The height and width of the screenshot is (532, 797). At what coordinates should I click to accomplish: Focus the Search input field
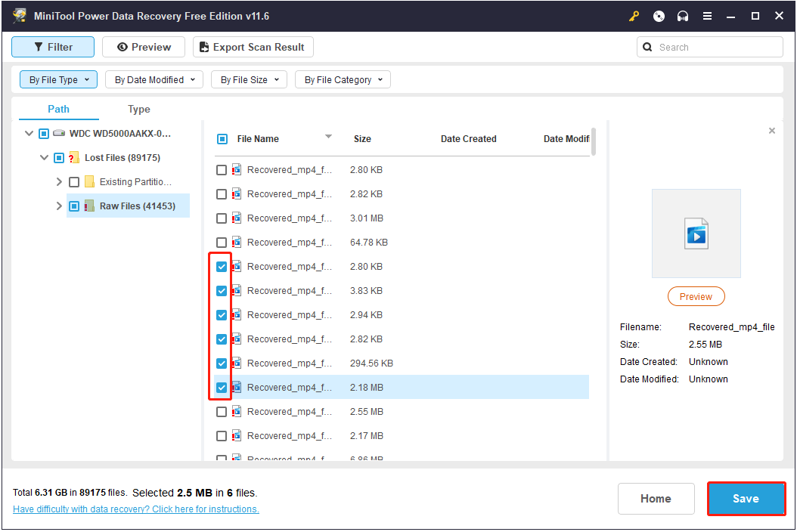click(709, 48)
